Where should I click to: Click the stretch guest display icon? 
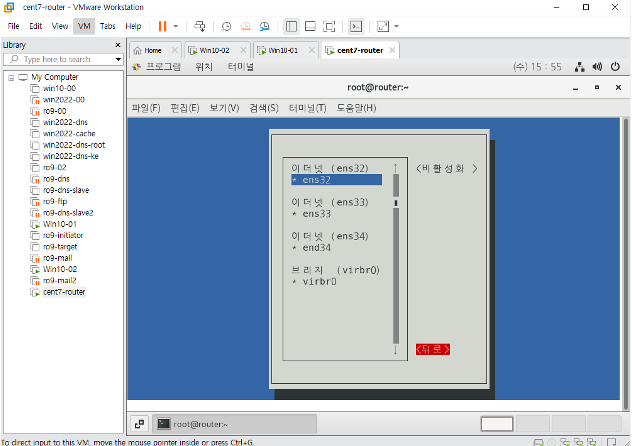click(383, 27)
